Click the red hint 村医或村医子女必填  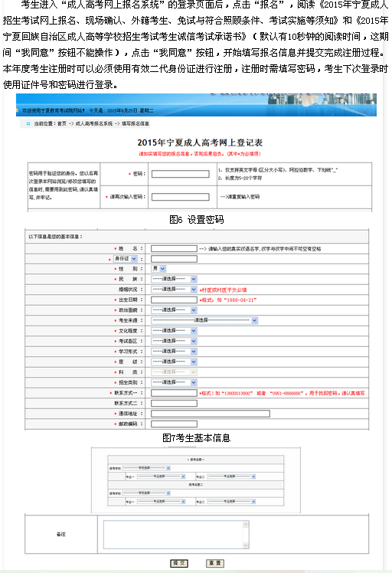pos(224,290)
